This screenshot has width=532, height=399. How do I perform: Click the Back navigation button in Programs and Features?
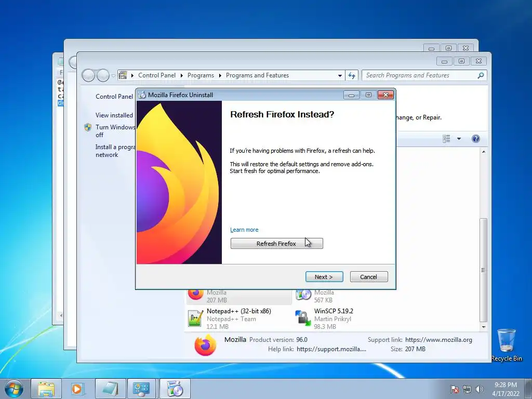tap(88, 75)
